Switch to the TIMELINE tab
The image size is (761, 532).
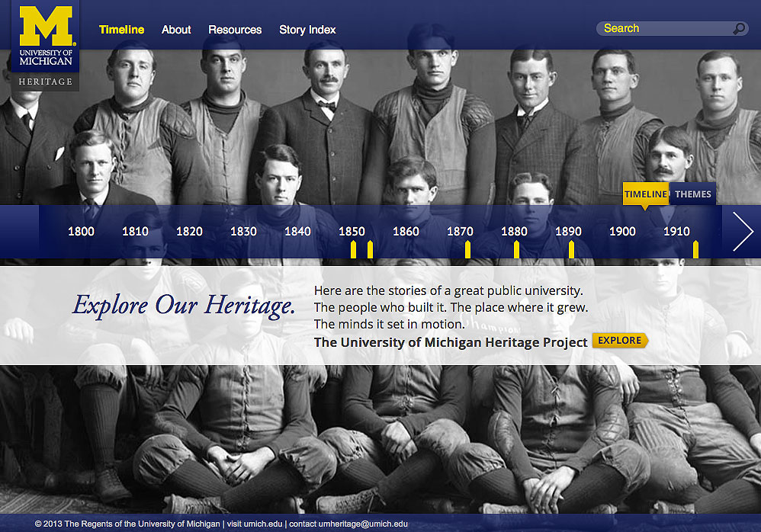646,194
